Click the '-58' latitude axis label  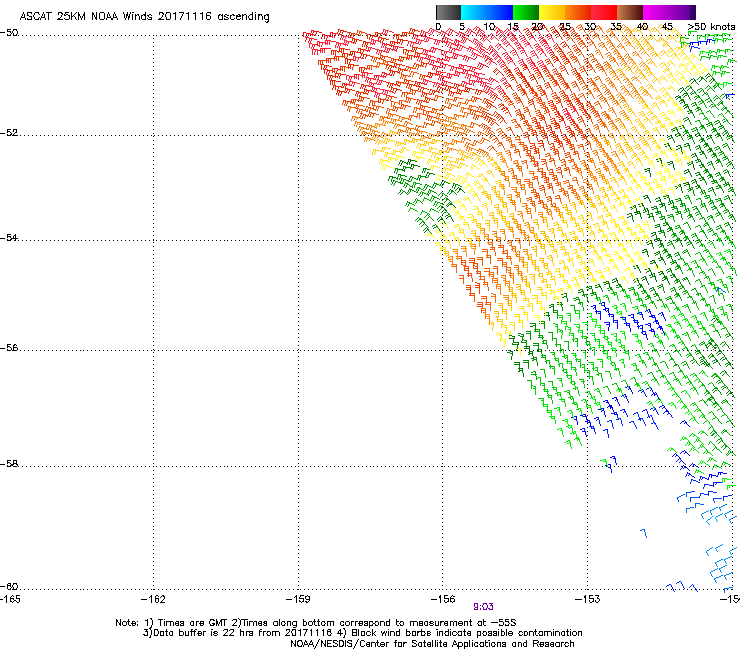pyautogui.click(x=9, y=464)
